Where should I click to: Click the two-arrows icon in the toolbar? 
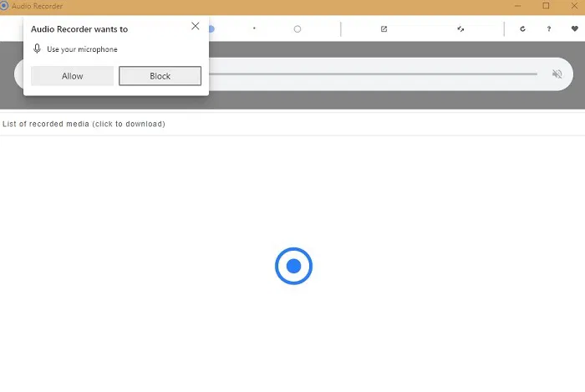tap(460, 28)
